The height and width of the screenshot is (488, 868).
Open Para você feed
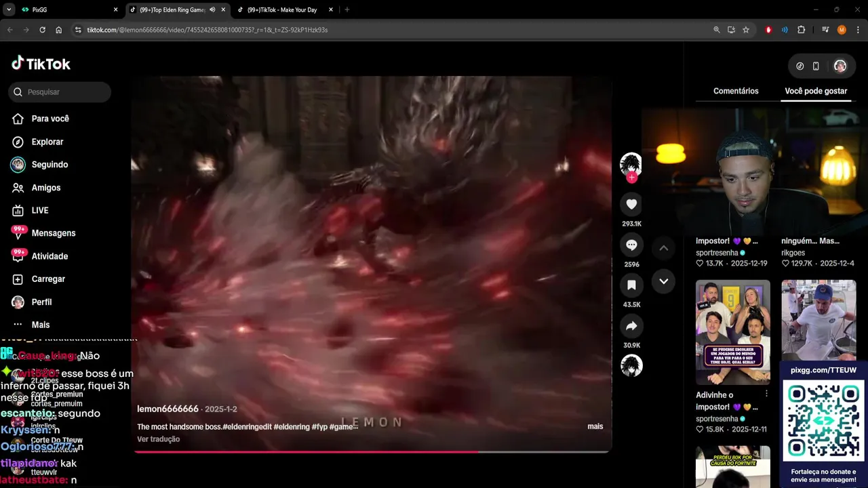tap(50, 119)
